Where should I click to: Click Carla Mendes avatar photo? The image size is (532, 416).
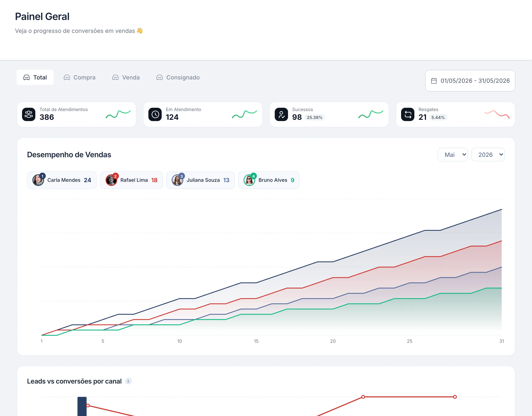38,180
